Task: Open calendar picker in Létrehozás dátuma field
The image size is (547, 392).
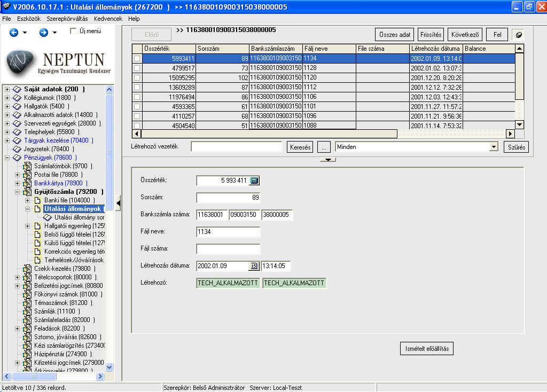Action: (253, 266)
